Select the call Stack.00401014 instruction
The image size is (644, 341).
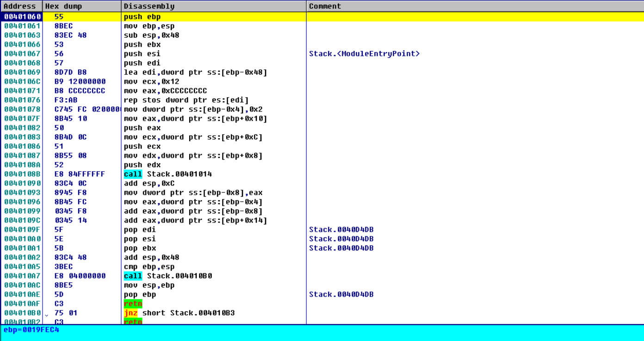167,174
